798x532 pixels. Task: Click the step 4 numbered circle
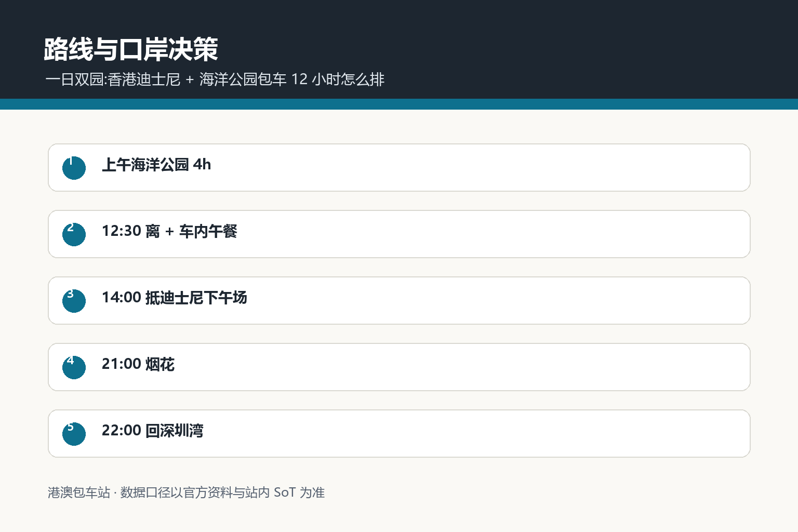point(74,367)
